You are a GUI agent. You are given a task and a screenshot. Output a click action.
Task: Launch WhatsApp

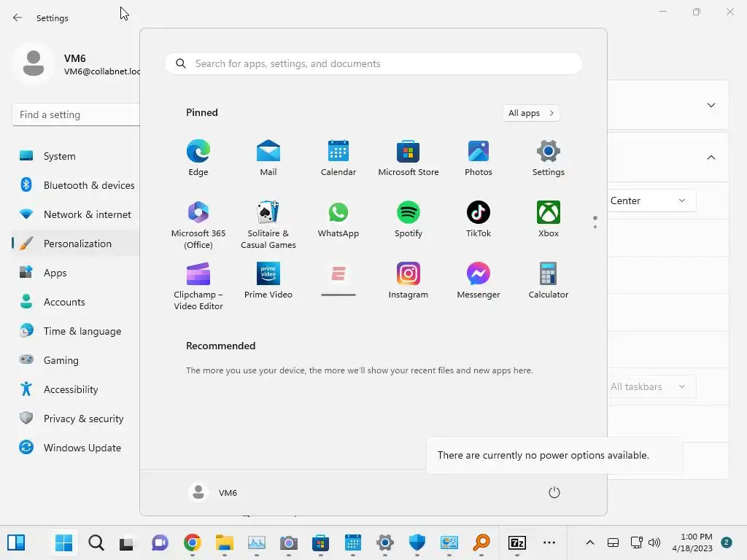[338, 219]
